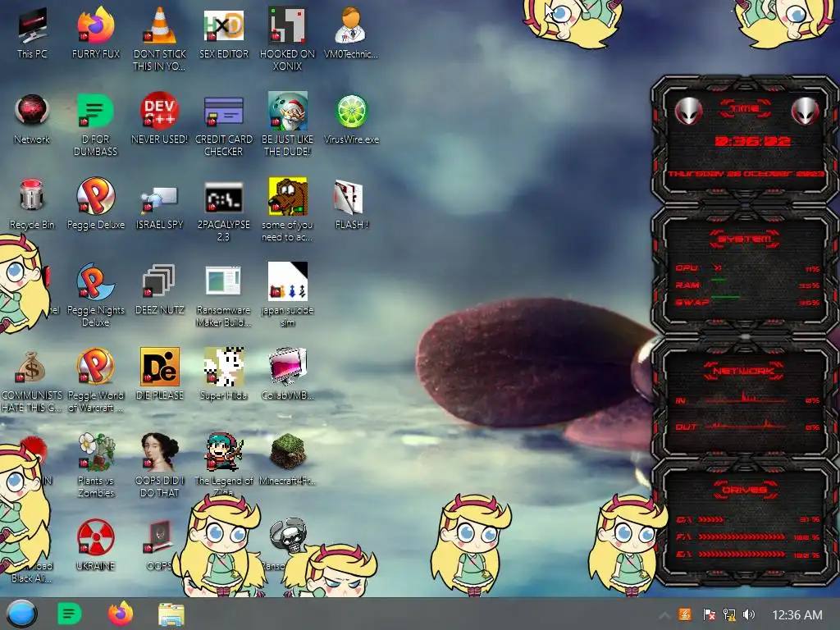Select the Ransomware Maker Builder icon

click(224, 281)
